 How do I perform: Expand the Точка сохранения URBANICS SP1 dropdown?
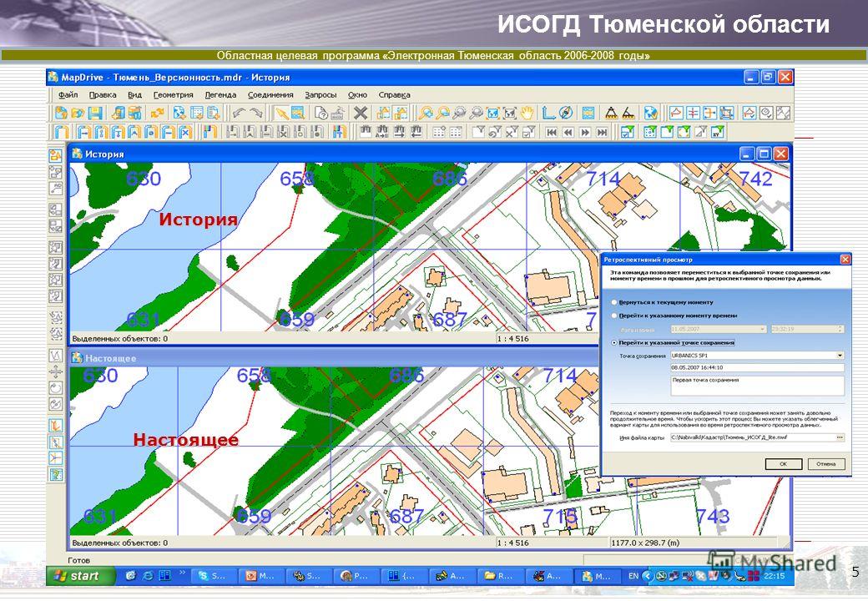click(840, 356)
